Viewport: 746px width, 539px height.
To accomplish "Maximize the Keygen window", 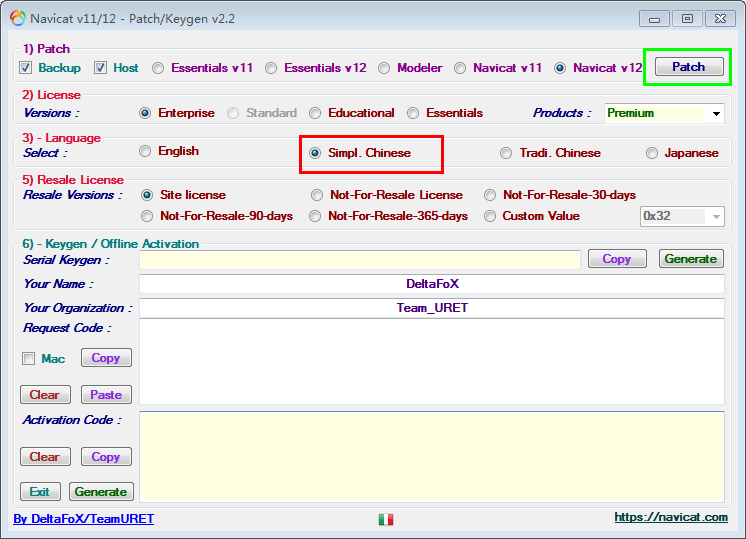I will coord(687,19).
